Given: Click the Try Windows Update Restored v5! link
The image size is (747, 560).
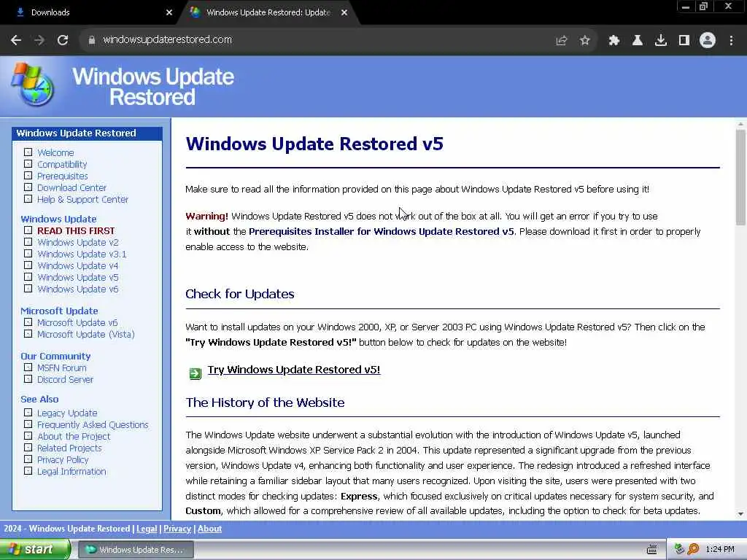Looking at the screenshot, I should pos(294,370).
